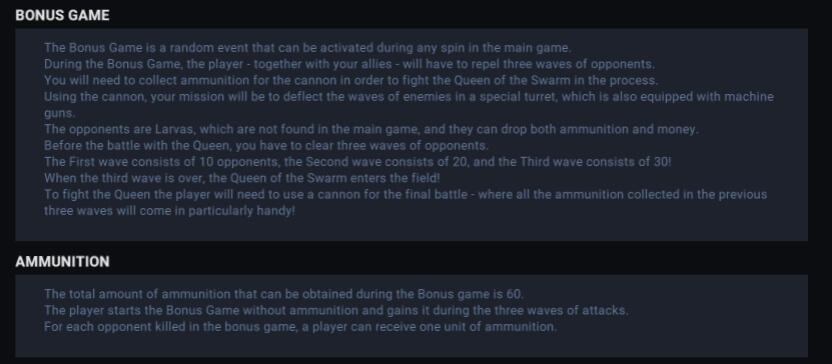Screen dimensions: 832x364
Task: Click empty area of the Bonus Game panel bottom
Action: coord(411,229)
